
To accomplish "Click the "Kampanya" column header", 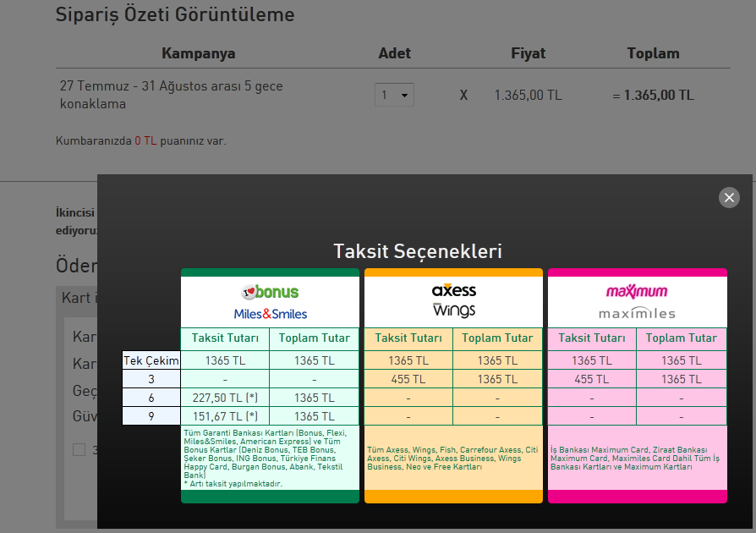I will [x=198, y=53].
